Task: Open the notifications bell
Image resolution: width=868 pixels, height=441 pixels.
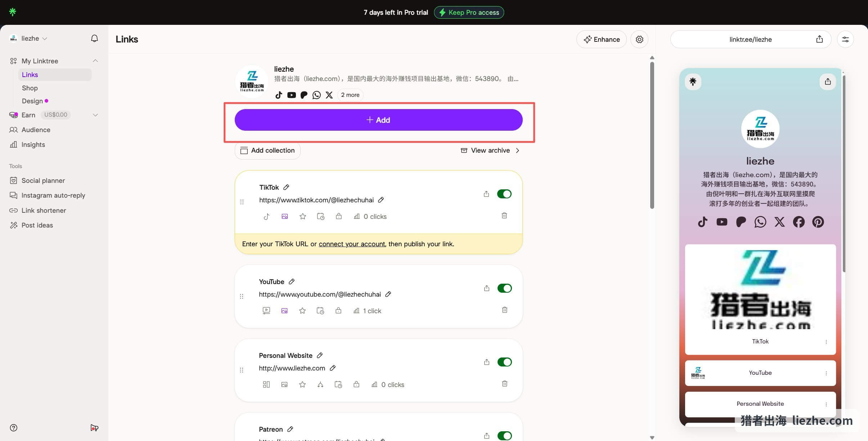Action: (x=94, y=38)
